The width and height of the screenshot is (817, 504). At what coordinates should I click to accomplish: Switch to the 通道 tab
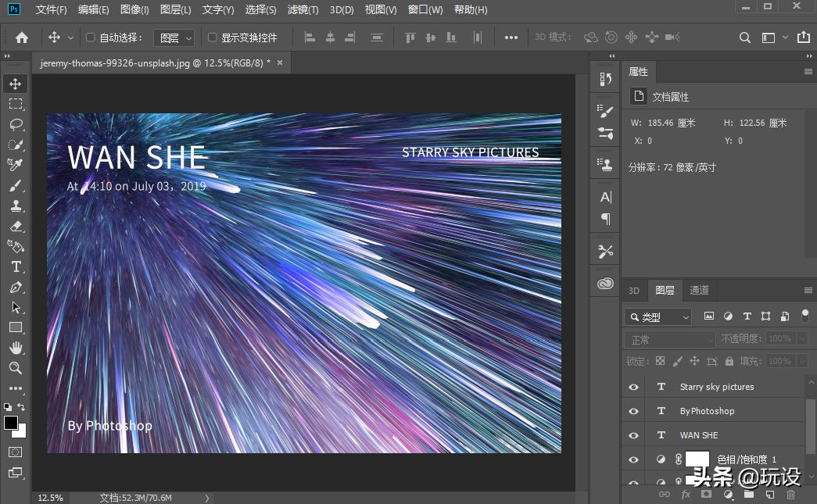(699, 290)
